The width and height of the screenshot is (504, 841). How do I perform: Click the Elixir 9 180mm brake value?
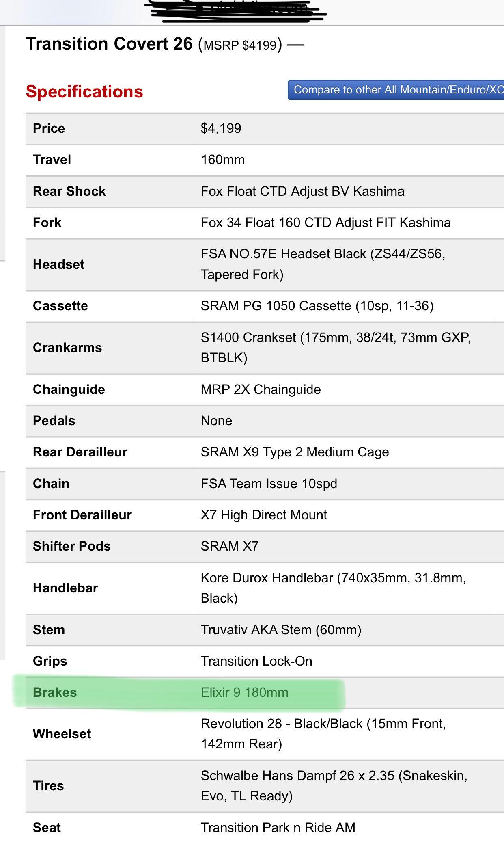(x=244, y=692)
